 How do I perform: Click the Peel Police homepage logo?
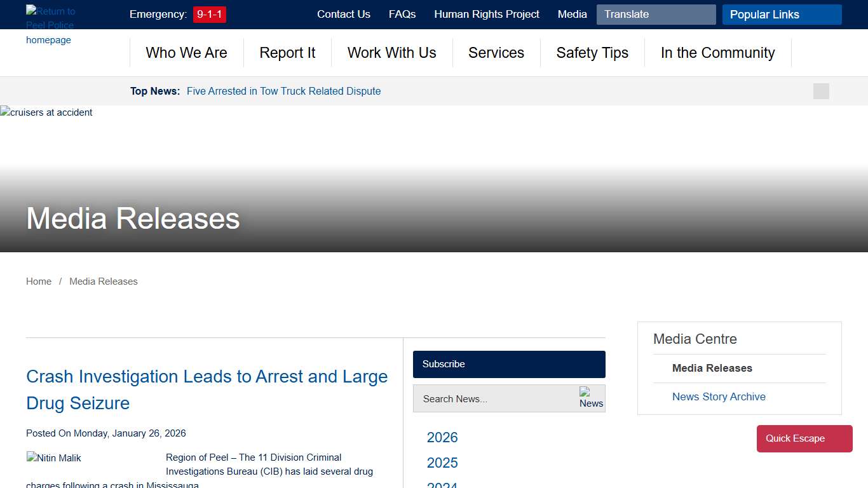tap(48, 25)
